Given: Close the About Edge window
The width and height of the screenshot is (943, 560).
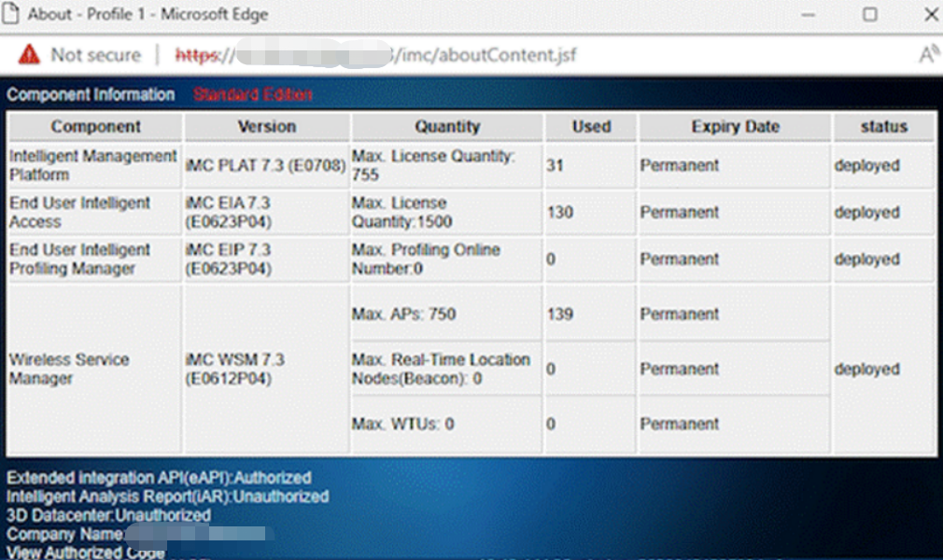Looking at the screenshot, I should pos(931,14).
